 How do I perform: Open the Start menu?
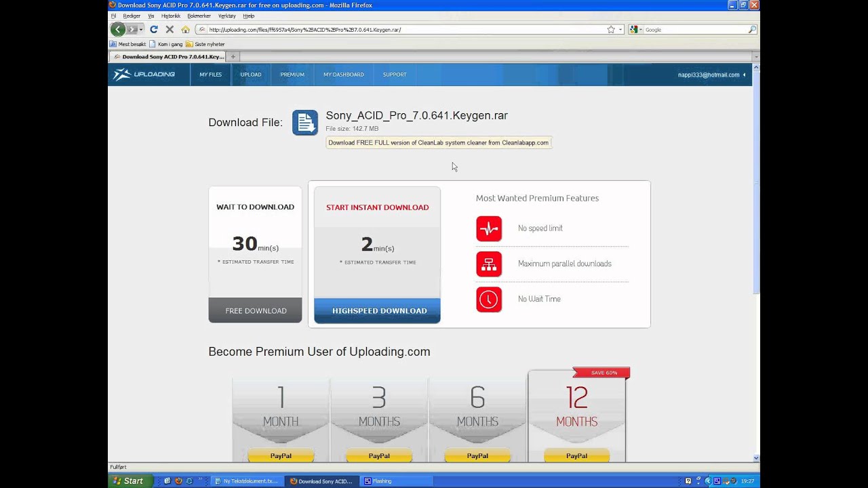(x=129, y=481)
